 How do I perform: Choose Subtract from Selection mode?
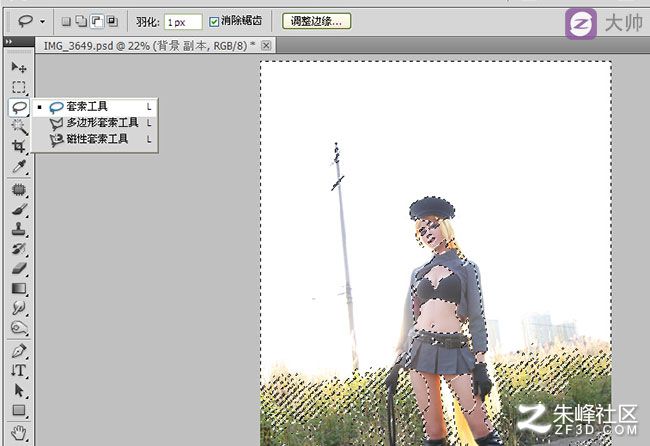pyautogui.click(x=97, y=22)
